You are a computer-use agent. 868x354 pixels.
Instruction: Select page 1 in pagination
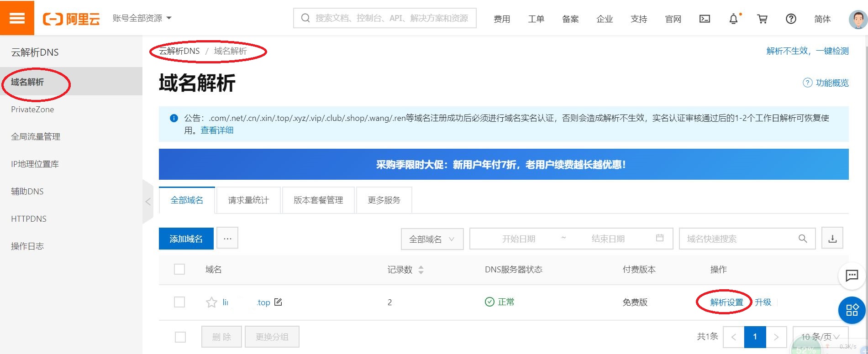point(755,337)
